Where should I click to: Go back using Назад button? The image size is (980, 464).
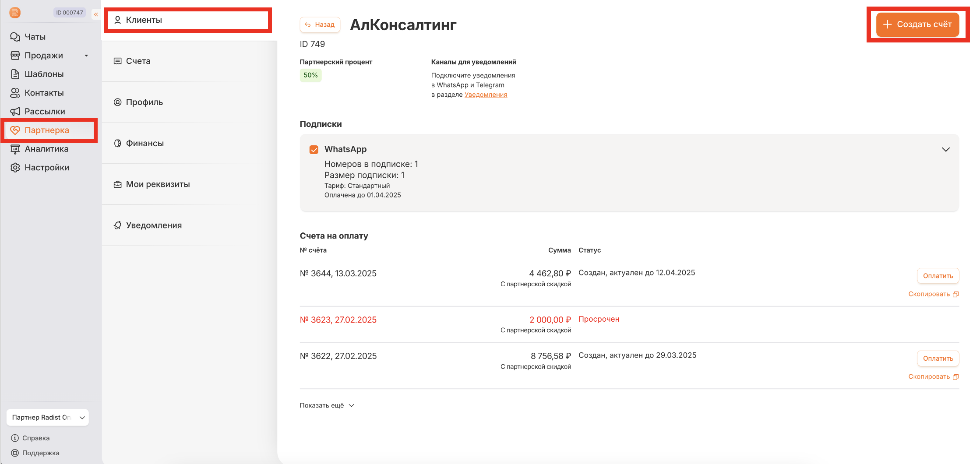tap(320, 25)
